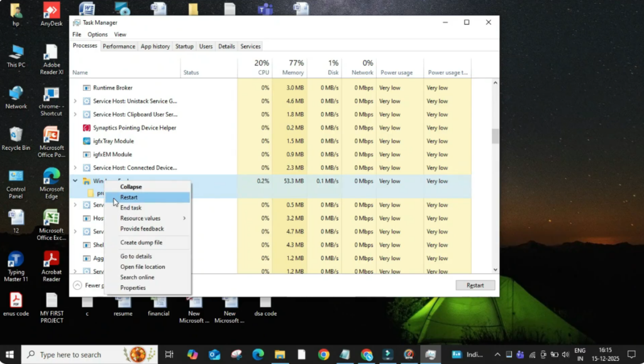Open Properties for Windows Explorer process
Viewport: 644px width, 364px height.
[x=133, y=287]
